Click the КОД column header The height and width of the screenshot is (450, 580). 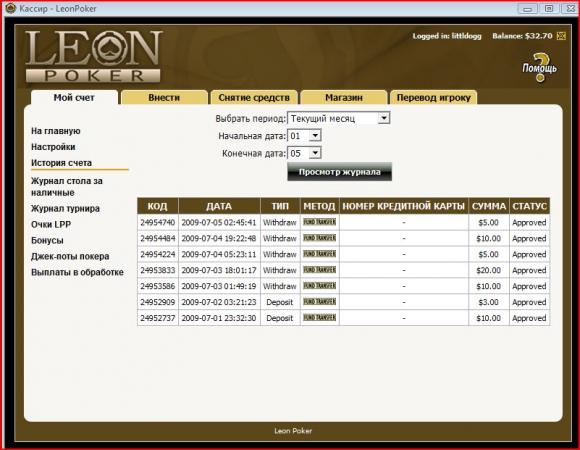tap(158, 206)
